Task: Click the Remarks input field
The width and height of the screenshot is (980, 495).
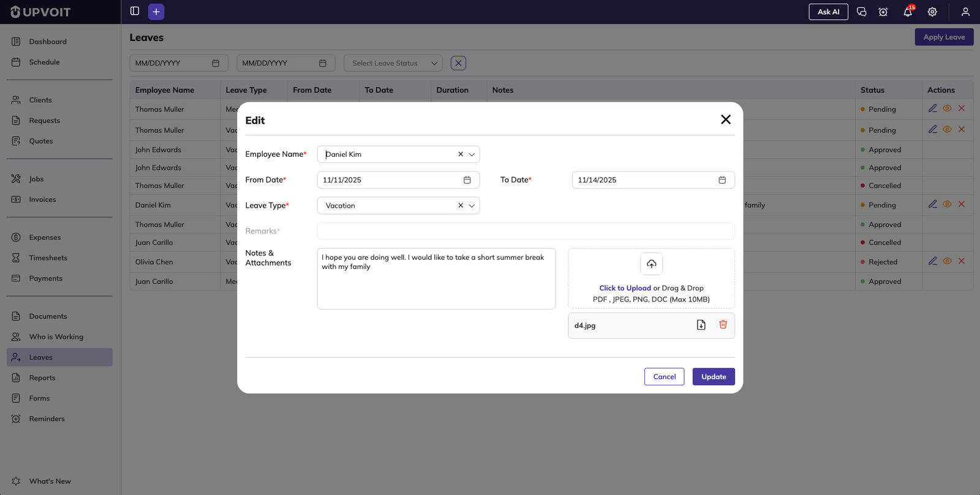Action: [526, 231]
